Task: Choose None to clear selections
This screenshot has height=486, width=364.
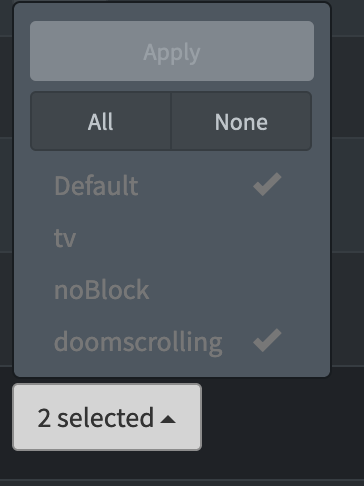Action: [241, 121]
